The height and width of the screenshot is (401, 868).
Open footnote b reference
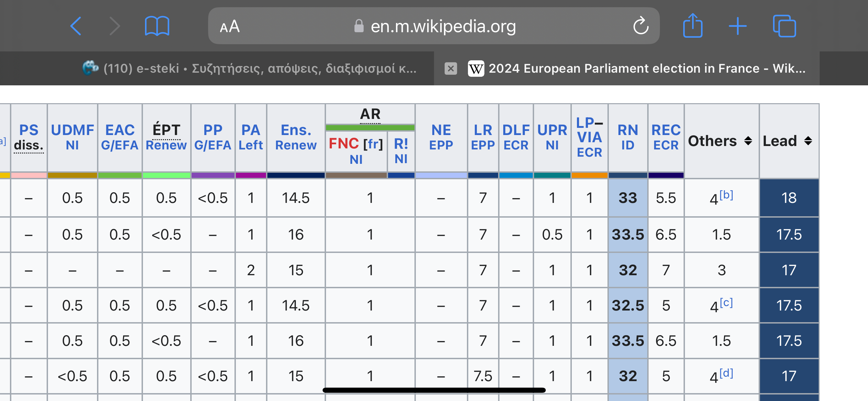726,195
